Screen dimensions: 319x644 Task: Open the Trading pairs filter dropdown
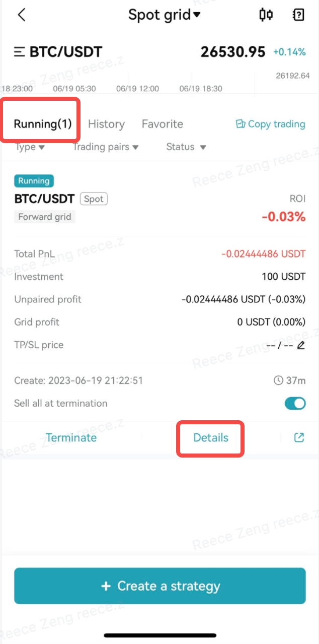coord(106,147)
